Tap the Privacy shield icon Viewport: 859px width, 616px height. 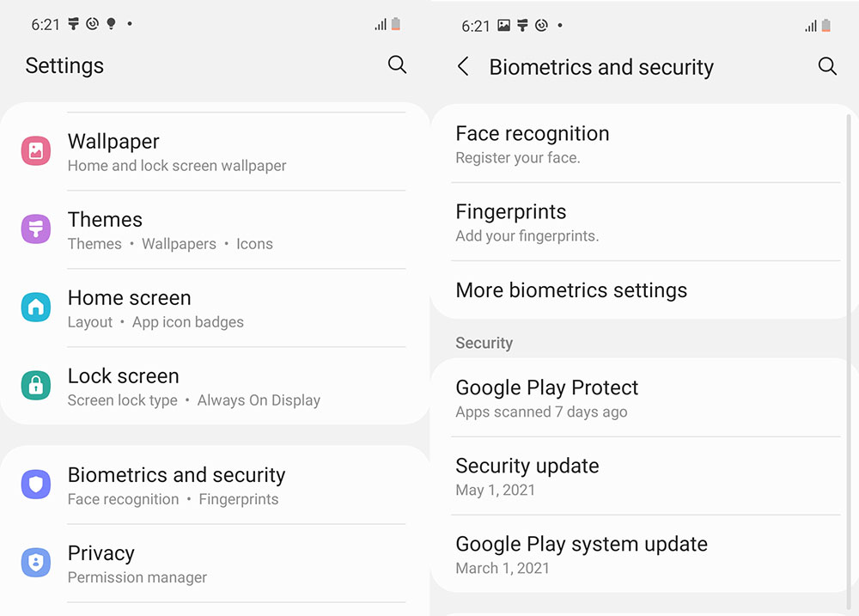coord(36,562)
